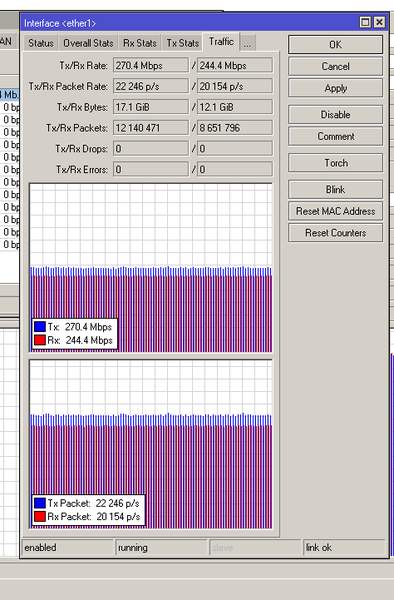Click Reset Counters
Image resolution: width=394 pixels, height=600 pixels.
pyautogui.click(x=335, y=233)
